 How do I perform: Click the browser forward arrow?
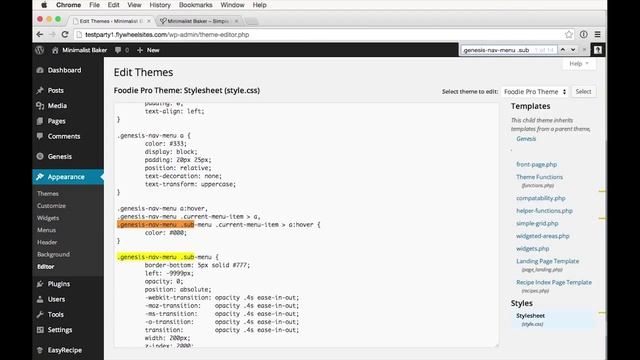[x=52, y=35]
